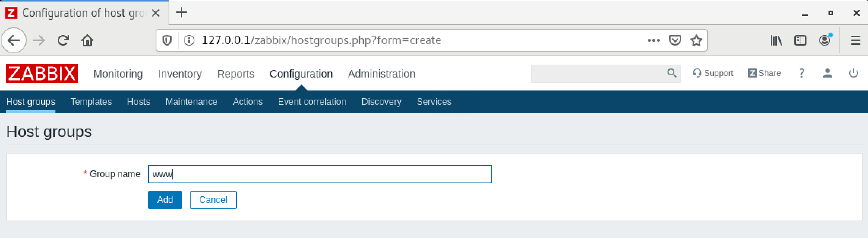Maximize the browser window

point(831,13)
